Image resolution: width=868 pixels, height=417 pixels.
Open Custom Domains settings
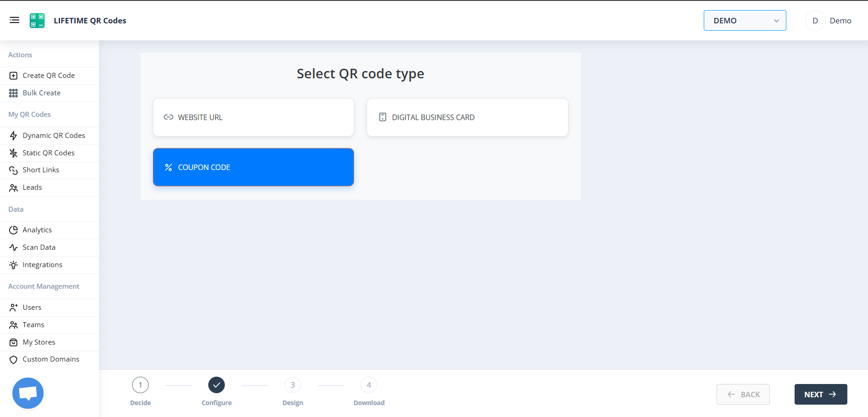51,359
